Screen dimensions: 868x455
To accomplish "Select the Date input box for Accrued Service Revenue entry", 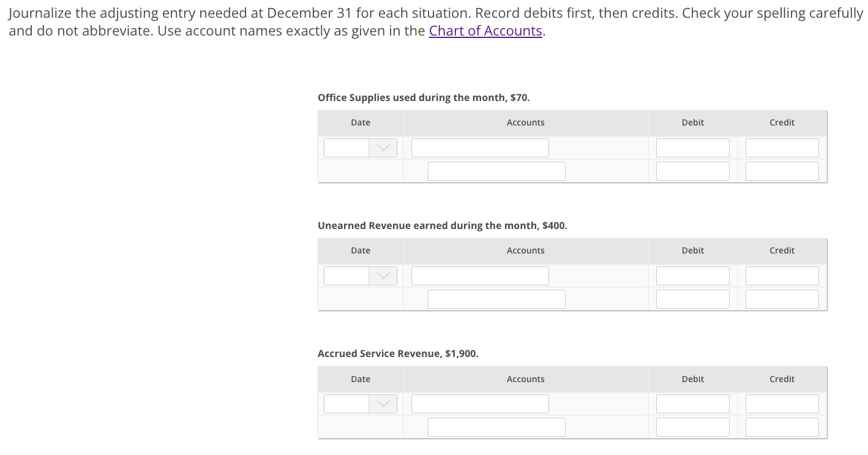I will (346, 404).
